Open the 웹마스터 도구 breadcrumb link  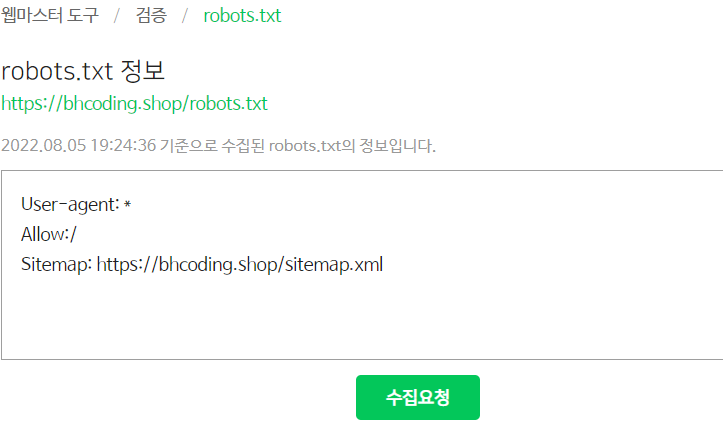pyautogui.click(x=50, y=15)
